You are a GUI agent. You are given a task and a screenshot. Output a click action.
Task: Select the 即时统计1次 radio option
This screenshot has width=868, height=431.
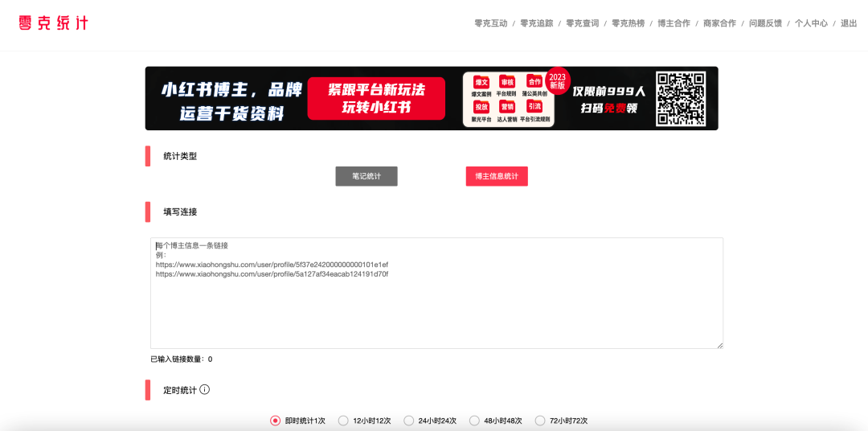276,421
